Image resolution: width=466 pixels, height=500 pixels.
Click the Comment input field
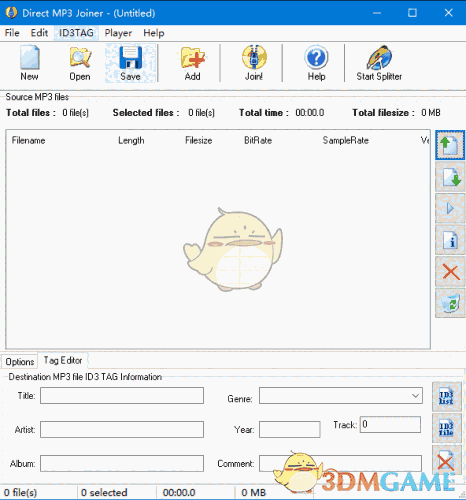coord(340,463)
